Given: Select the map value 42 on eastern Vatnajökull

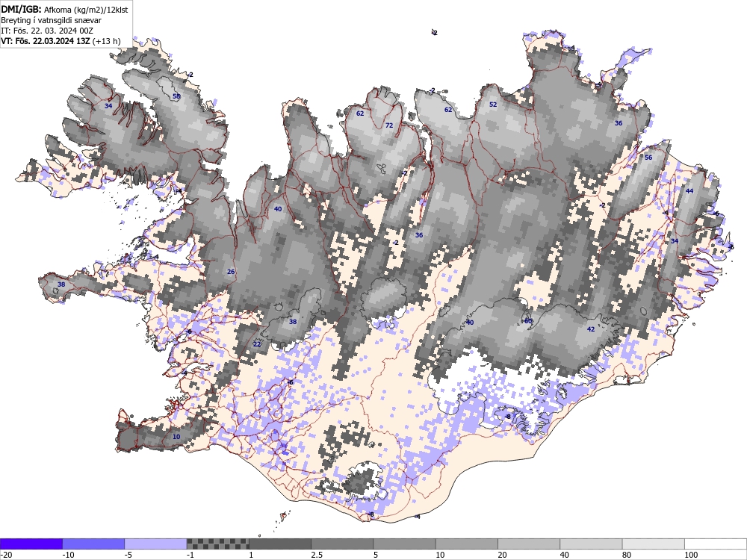Looking at the screenshot, I should tap(591, 329).
